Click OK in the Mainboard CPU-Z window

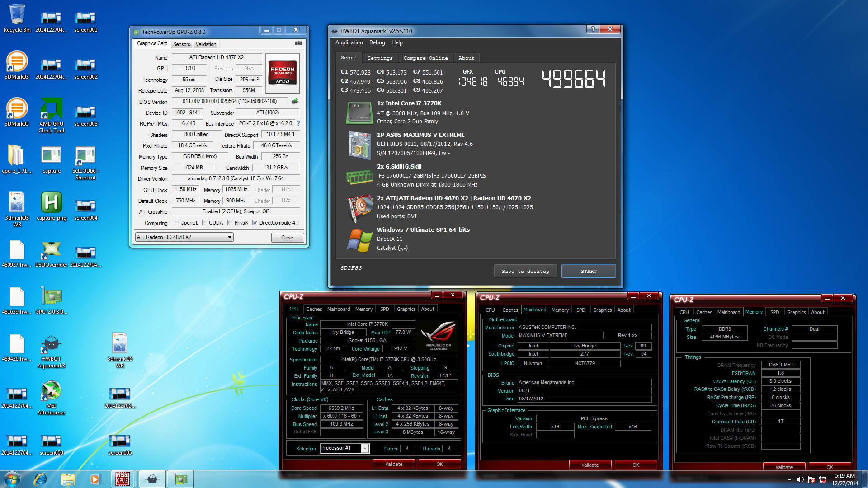pyautogui.click(x=636, y=465)
